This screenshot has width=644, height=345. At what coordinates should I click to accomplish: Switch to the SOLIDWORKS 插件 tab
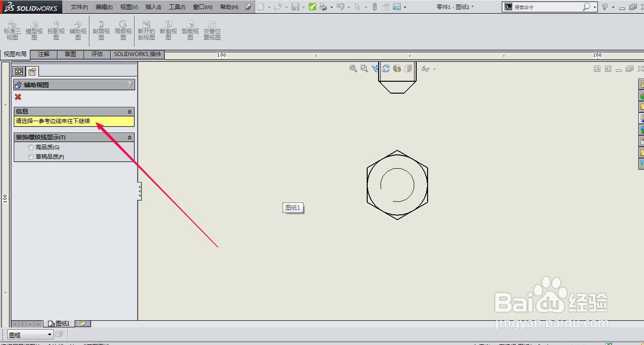(x=138, y=54)
